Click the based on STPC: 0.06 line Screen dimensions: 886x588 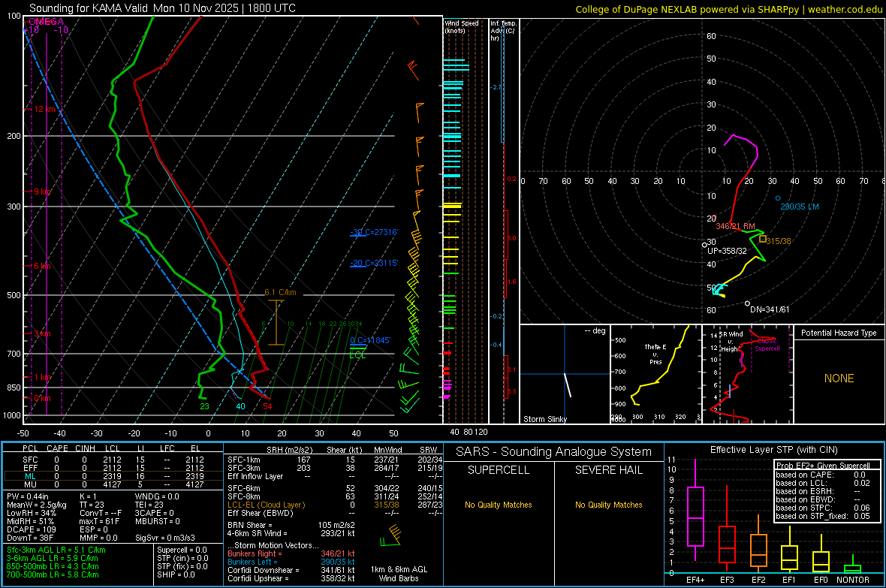point(823,508)
